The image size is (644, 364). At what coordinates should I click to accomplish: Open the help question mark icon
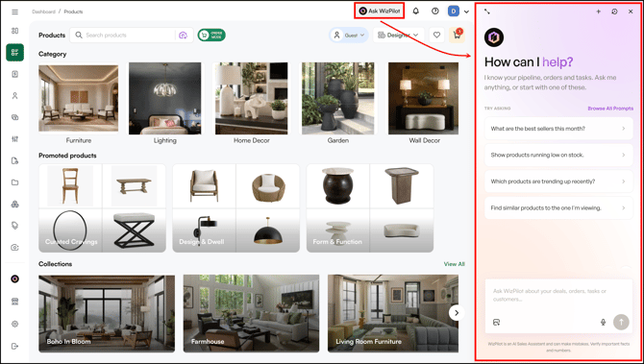pos(435,12)
